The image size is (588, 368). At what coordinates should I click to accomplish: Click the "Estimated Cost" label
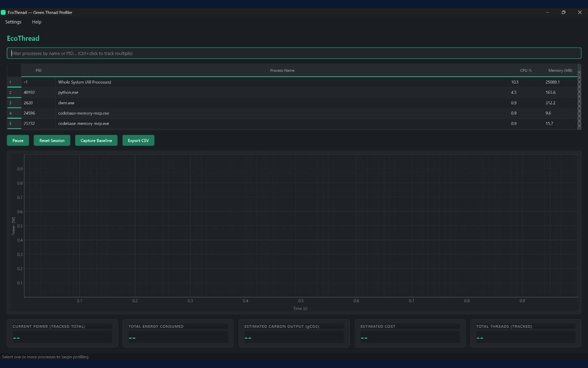tap(378, 326)
